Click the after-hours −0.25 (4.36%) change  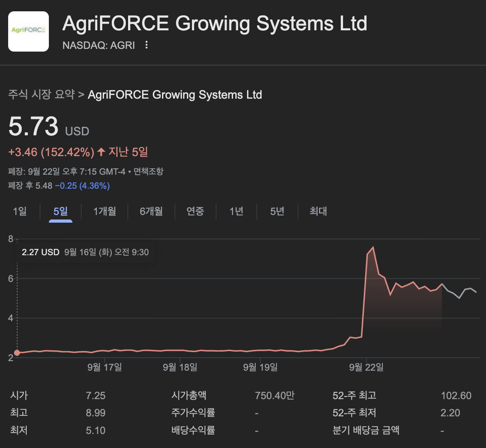coord(82,186)
